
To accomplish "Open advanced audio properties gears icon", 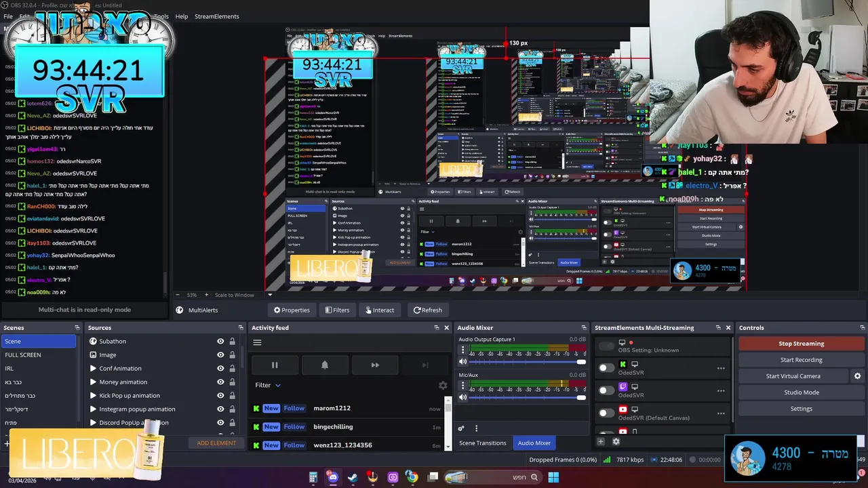I will click(461, 428).
